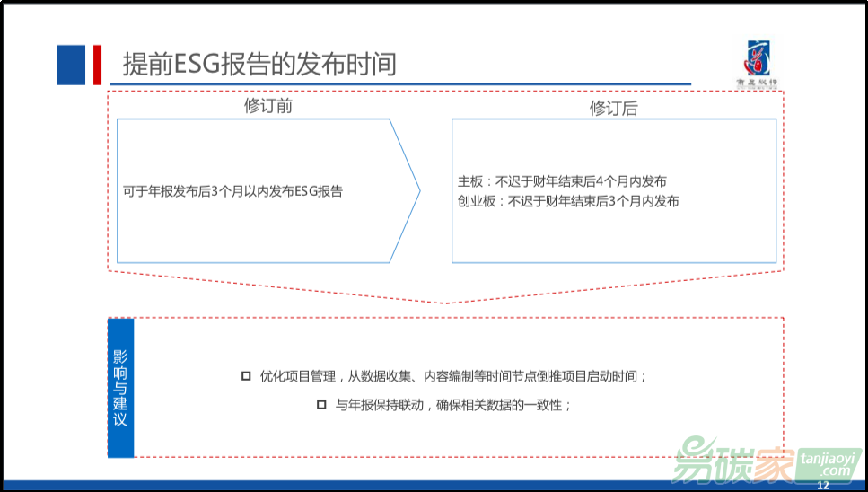
Task: Click the red dashed downward arrow point
Action: tap(446, 302)
